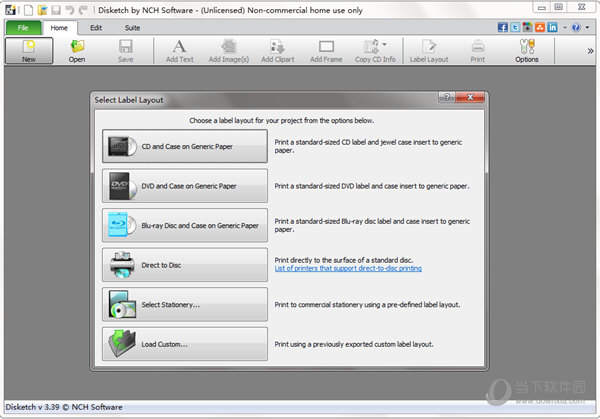Click the Twitter share icon
The width and height of the screenshot is (600, 419).
click(x=515, y=27)
